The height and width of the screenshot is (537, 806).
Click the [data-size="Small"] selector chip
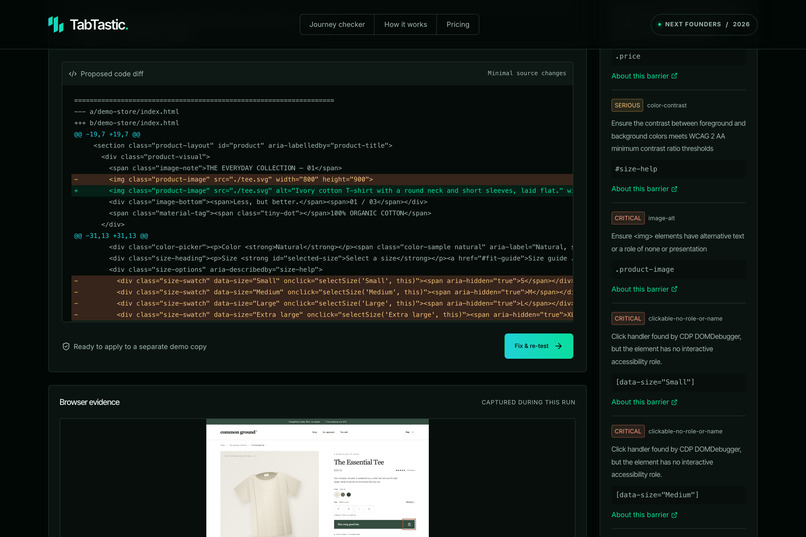click(x=679, y=382)
